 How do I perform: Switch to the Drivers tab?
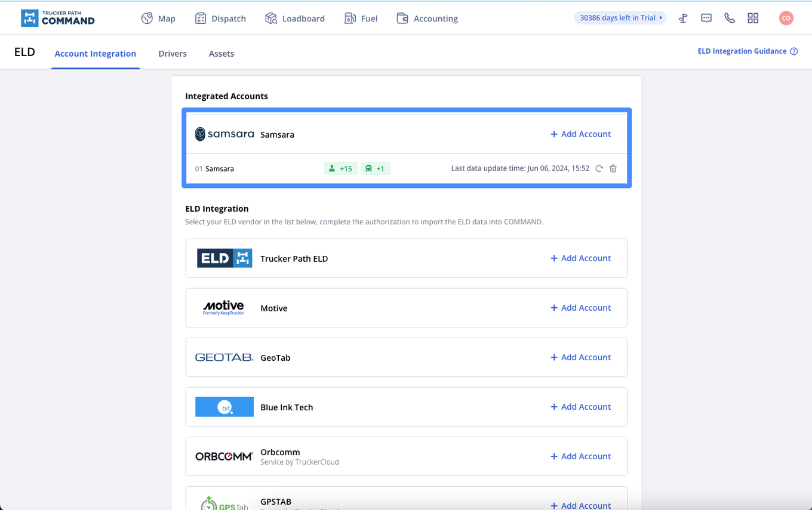pyautogui.click(x=173, y=54)
